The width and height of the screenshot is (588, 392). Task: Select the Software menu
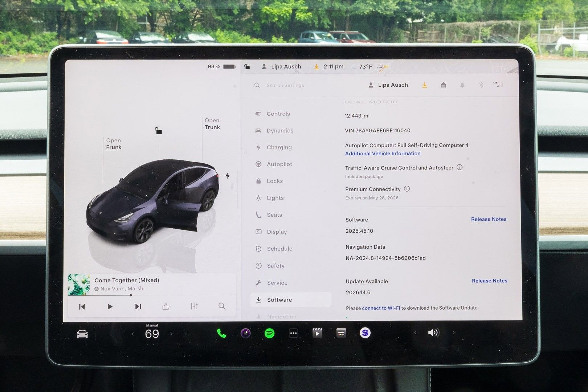pyautogui.click(x=291, y=300)
